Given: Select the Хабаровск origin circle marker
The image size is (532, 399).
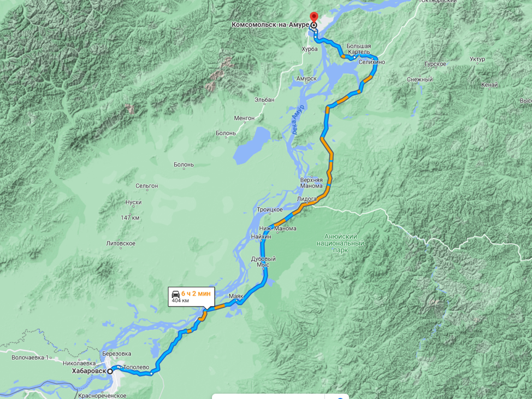Looking at the screenshot, I should tap(110, 372).
